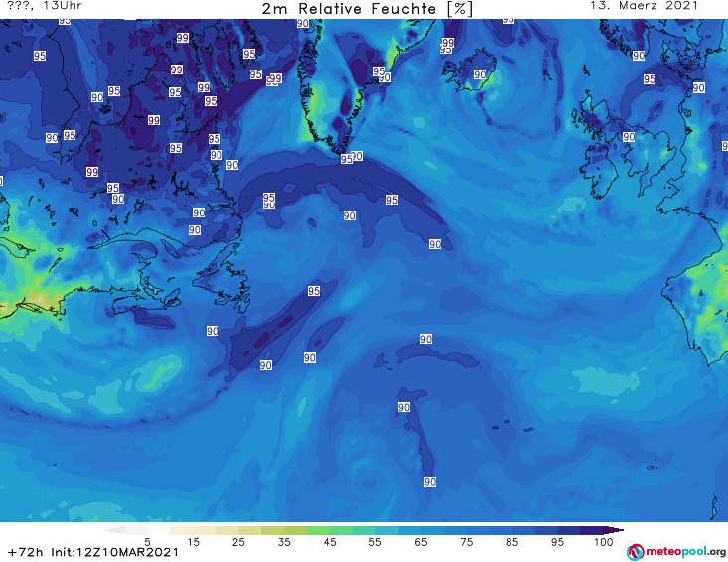Click the legend value "35"
Viewport: 728px width, 562px height.
click(x=284, y=542)
